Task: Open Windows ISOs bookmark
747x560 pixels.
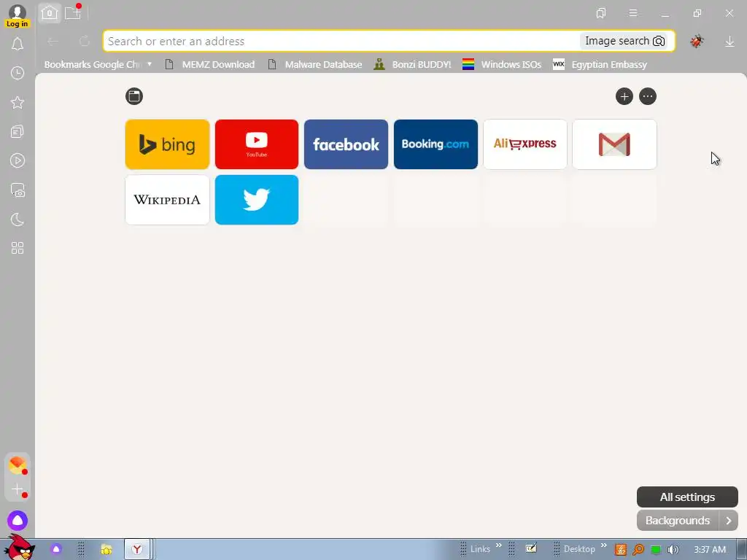Action: 502,64
